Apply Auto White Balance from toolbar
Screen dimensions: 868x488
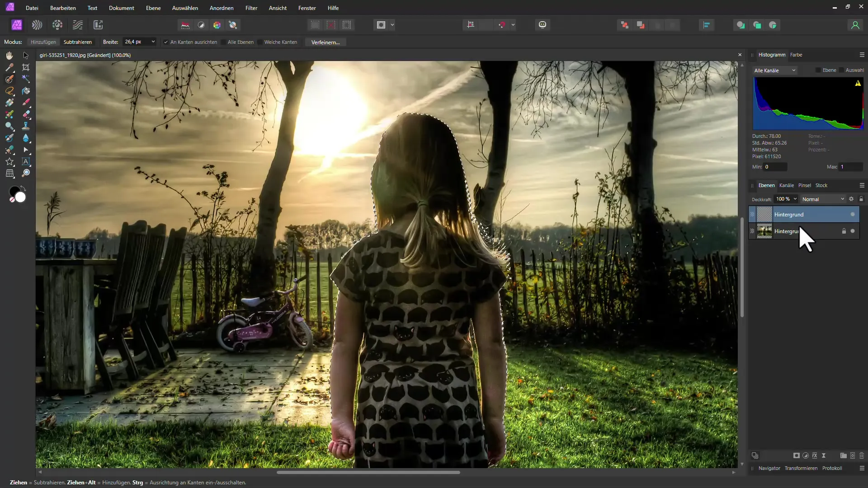(x=233, y=25)
